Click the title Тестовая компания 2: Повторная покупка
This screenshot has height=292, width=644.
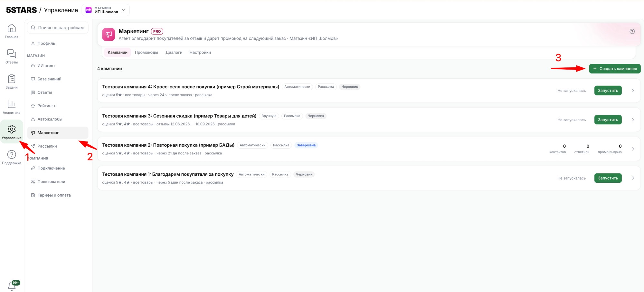pos(168,145)
